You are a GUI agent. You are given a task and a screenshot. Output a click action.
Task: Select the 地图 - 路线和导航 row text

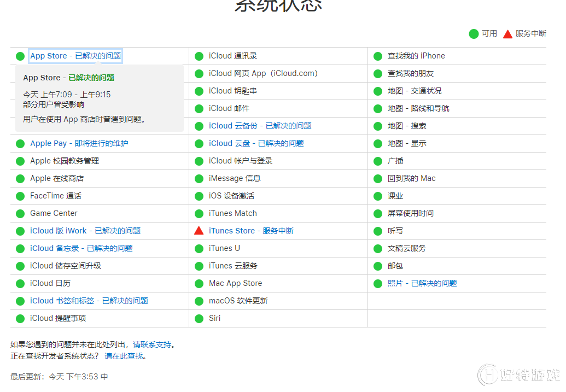(418, 108)
